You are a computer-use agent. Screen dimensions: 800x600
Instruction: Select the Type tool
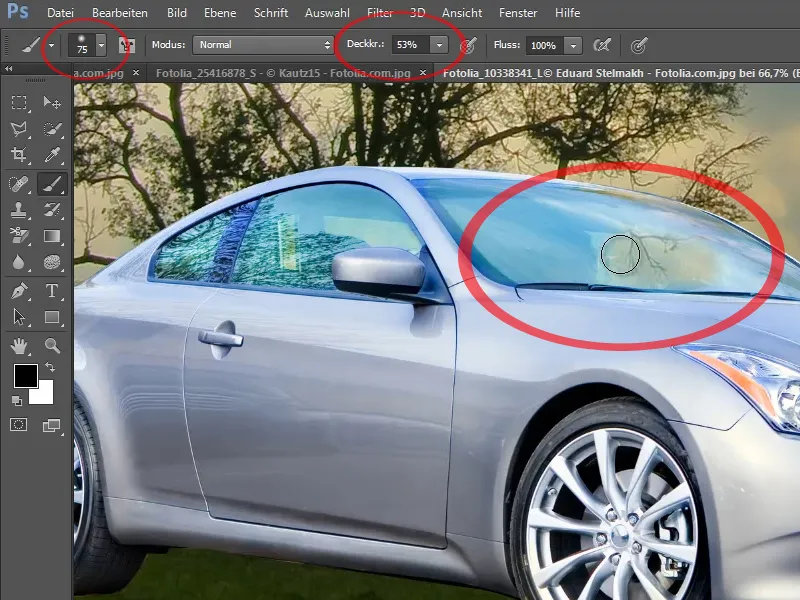52,291
